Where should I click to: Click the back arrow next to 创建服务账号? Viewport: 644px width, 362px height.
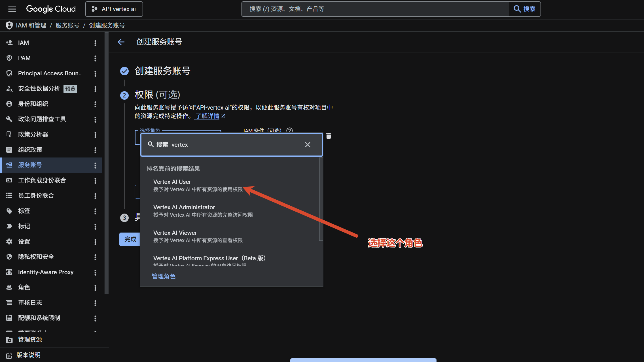(x=121, y=42)
